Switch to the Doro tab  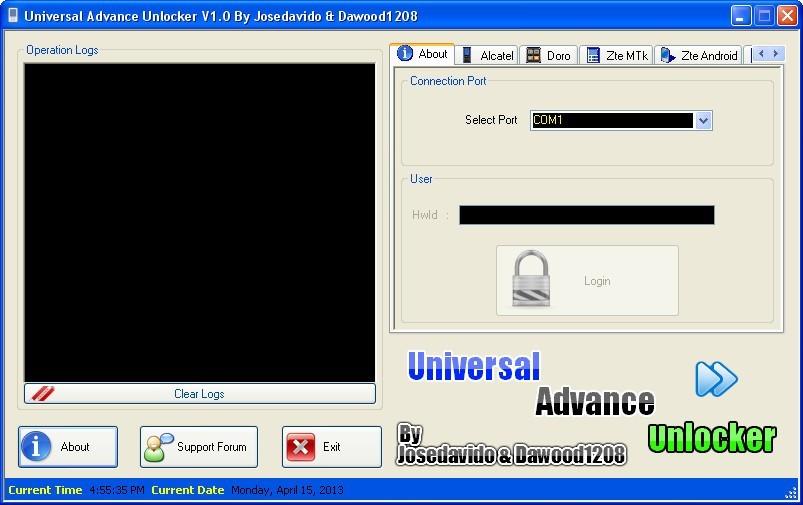pyautogui.click(x=549, y=55)
